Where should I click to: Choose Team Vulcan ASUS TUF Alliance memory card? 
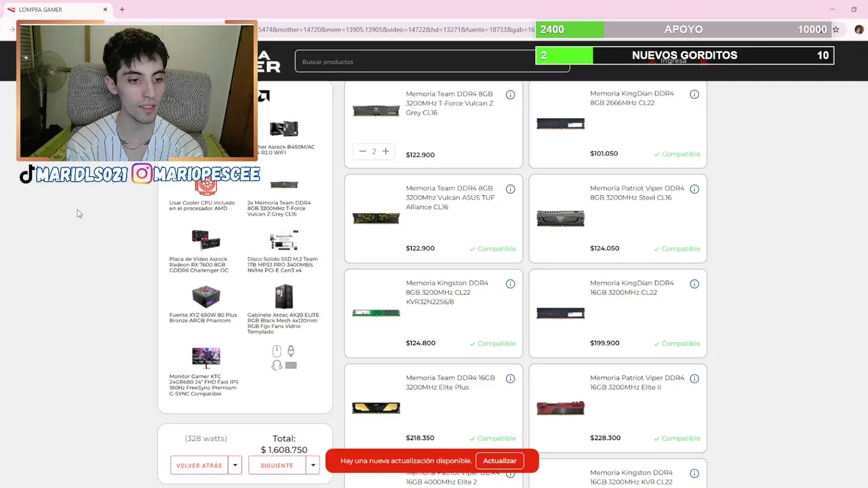[433, 219]
